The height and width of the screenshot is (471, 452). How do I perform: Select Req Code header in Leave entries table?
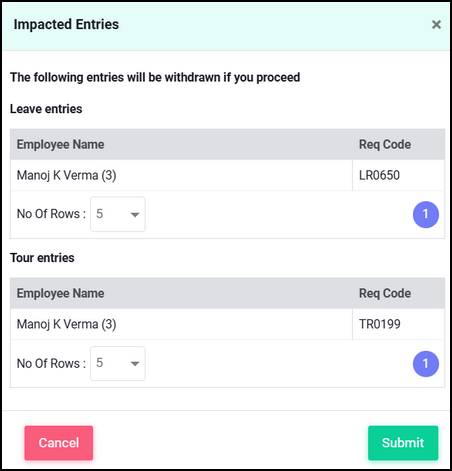tap(385, 144)
